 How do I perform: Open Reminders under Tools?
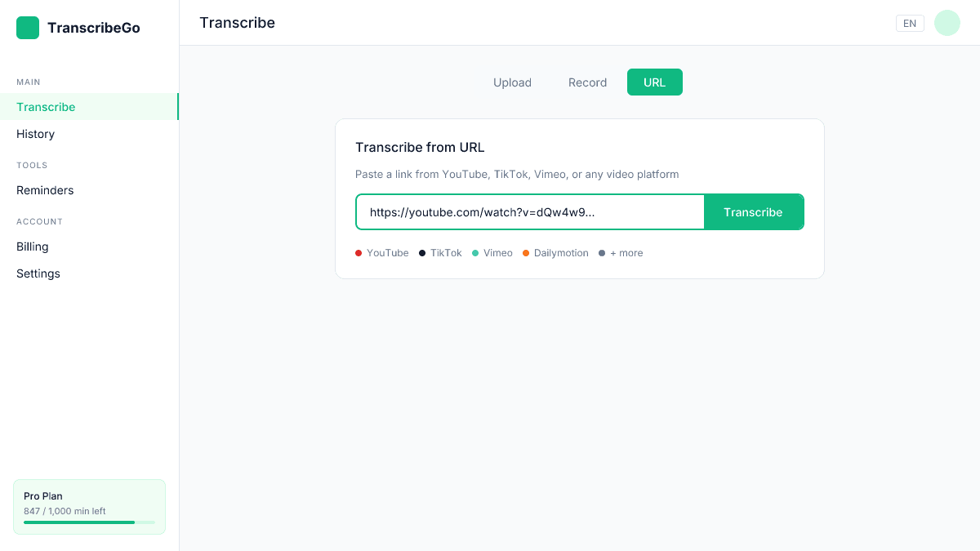tap(45, 190)
